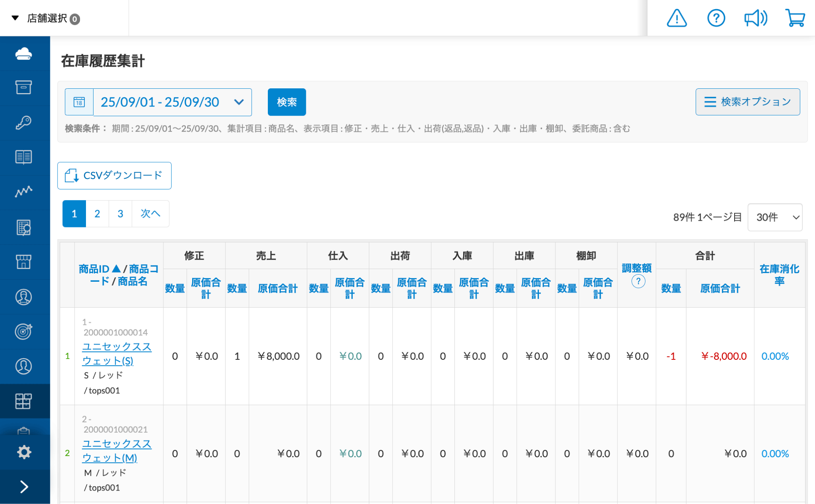Open the line graph analytics sidebar icon
This screenshot has height=504, width=815.
[24, 192]
